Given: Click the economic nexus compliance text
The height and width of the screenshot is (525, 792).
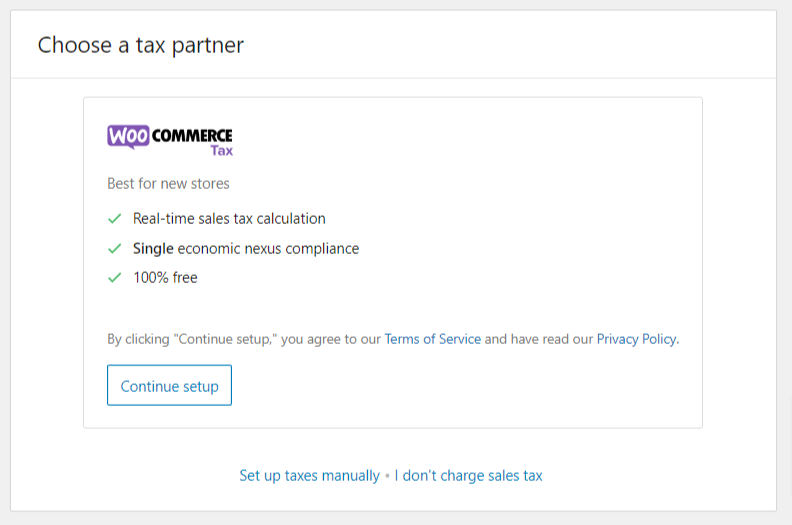Looking at the screenshot, I should coord(268,248).
